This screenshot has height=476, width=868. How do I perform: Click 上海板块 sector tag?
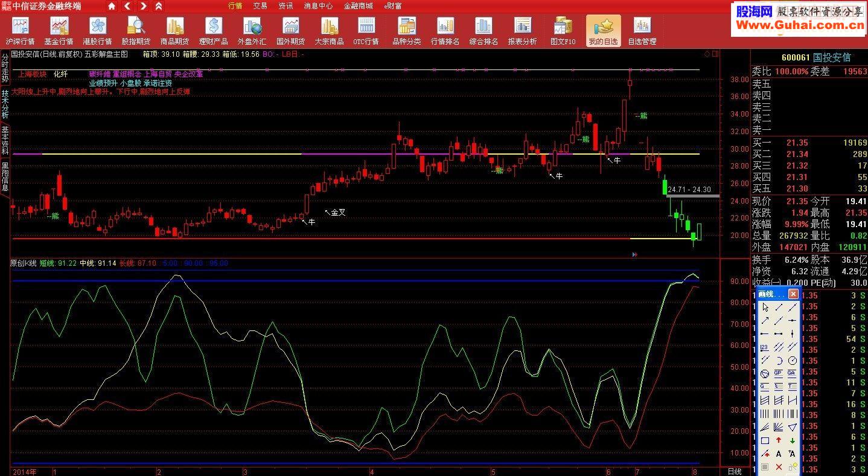click(x=33, y=74)
